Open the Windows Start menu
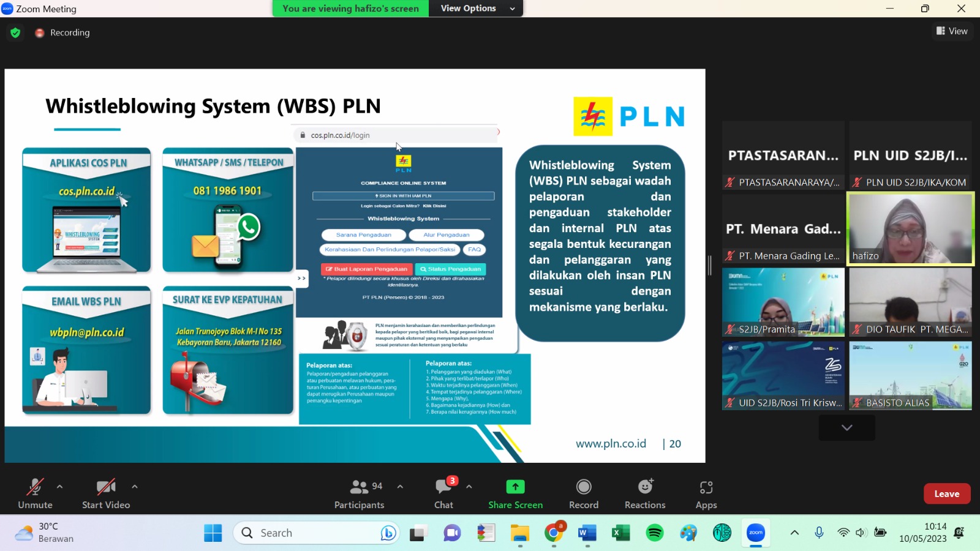Image resolution: width=980 pixels, height=551 pixels. click(x=213, y=533)
